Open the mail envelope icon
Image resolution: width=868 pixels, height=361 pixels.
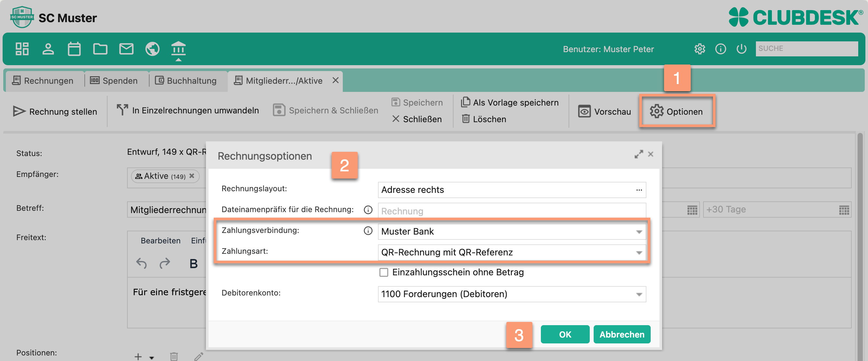[x=126, y=49]
